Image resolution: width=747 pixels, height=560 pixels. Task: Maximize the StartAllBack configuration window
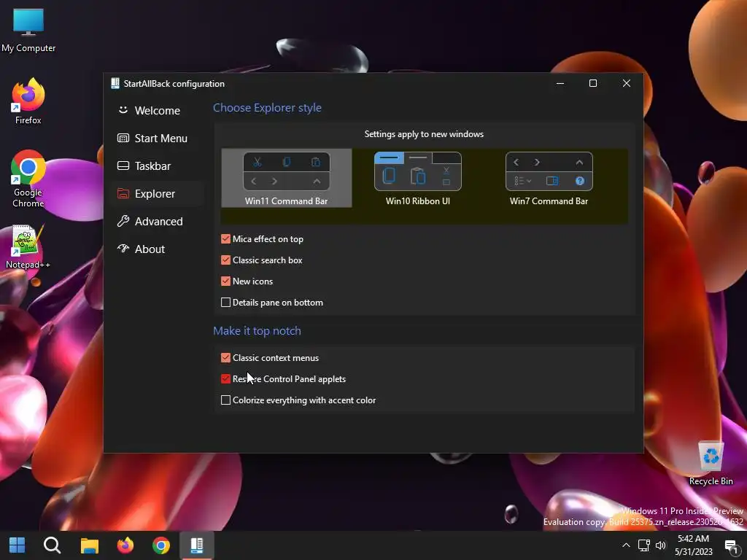click(x=593, y=83)
